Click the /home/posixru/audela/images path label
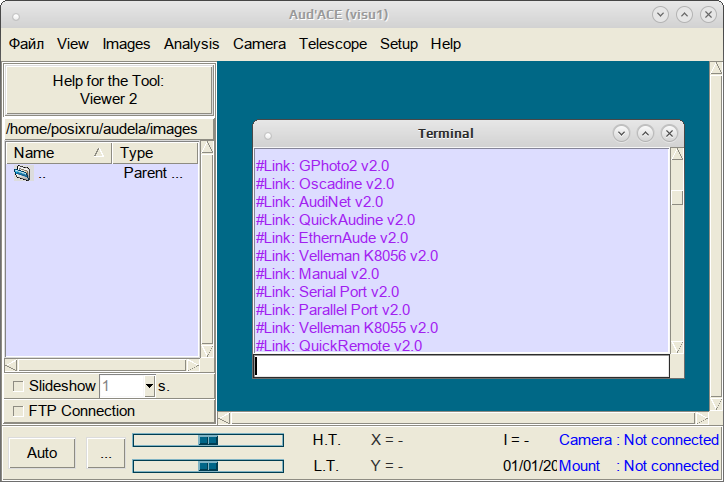Image resolution: width=724 pixels, height=482 pixels. coord(102,129)
